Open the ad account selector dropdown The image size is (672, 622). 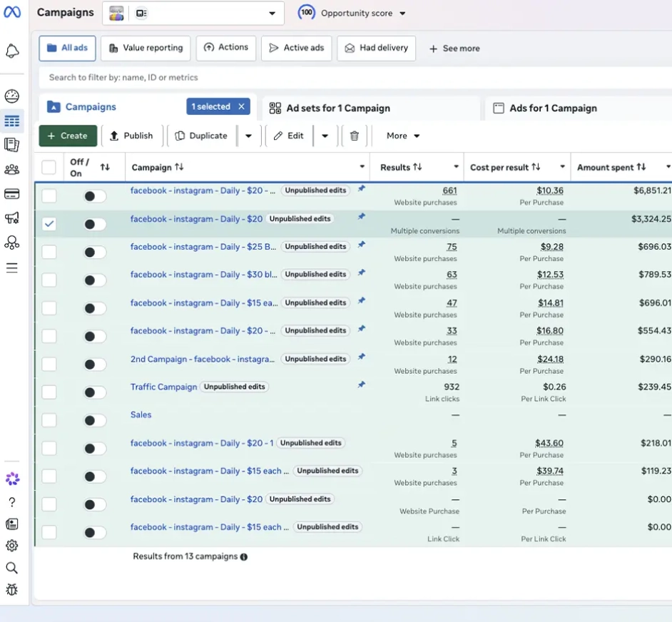click(x=193, y=14)
